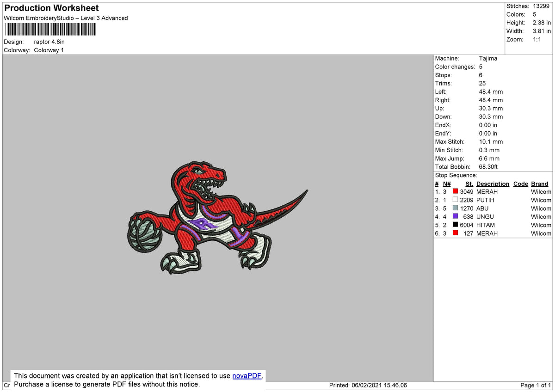The image size is (555, 392).
Task: Click the Page 1 of 1 label
Action: (x=535, y=385)
